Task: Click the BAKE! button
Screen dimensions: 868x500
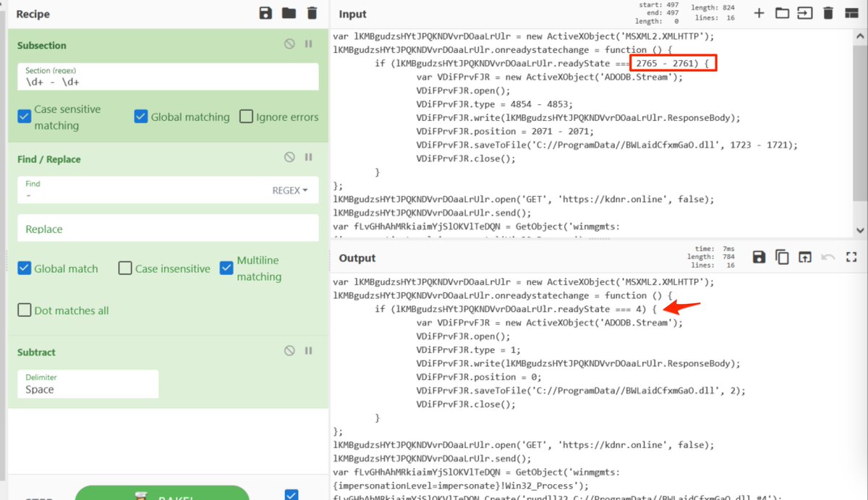Action: (162, 493)
